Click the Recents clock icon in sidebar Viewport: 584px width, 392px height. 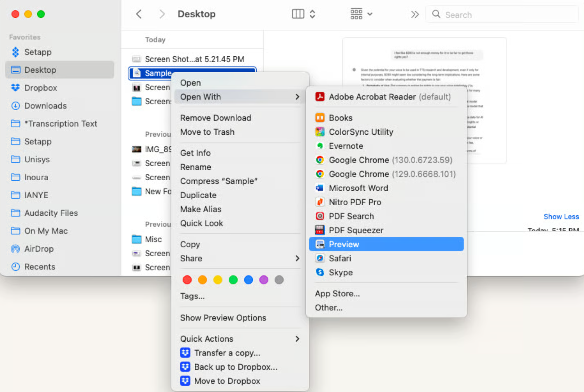point(15,267)
